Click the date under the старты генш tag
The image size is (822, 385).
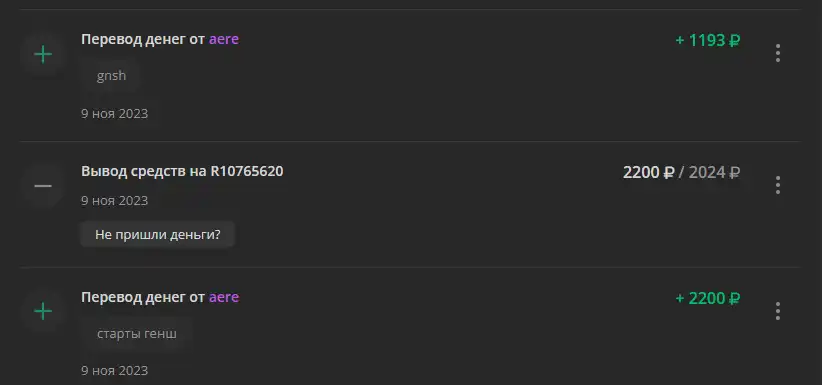tap(114, 370)
